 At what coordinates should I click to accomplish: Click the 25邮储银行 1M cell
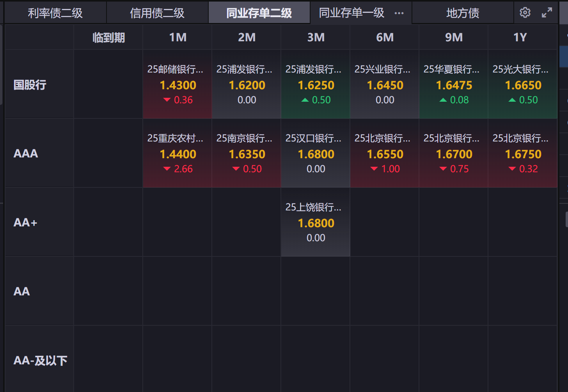(177, 85)
